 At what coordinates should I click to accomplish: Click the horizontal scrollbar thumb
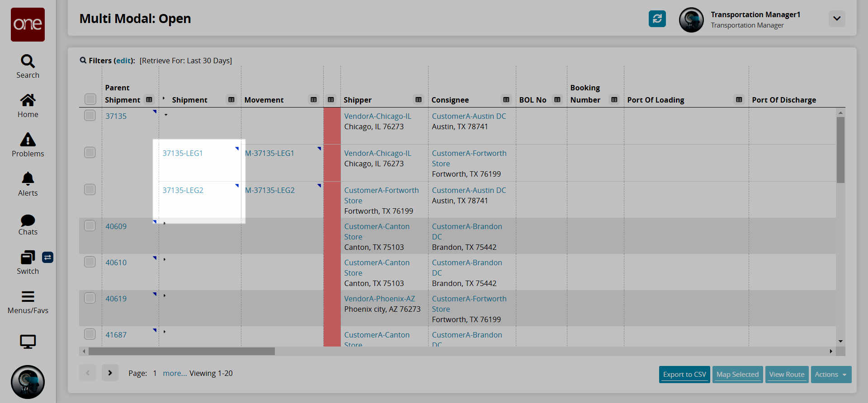(x=182, y=351)
